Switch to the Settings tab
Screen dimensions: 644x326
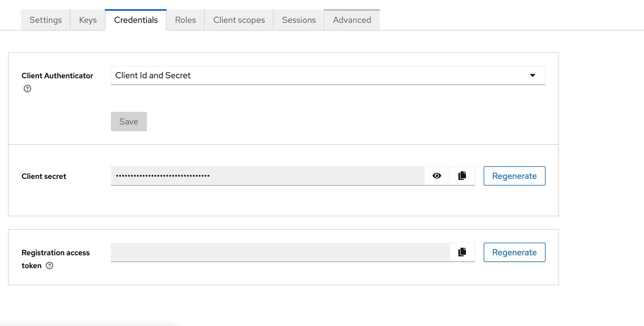point(46,20)
